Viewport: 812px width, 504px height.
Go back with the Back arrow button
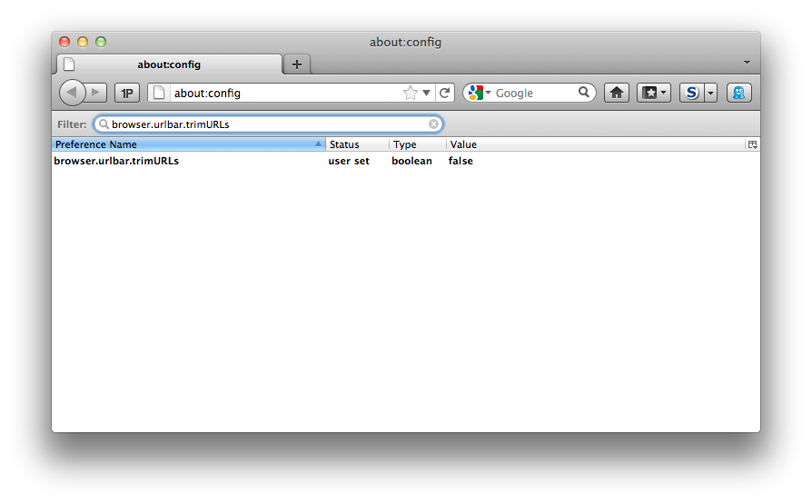point(72,93)
